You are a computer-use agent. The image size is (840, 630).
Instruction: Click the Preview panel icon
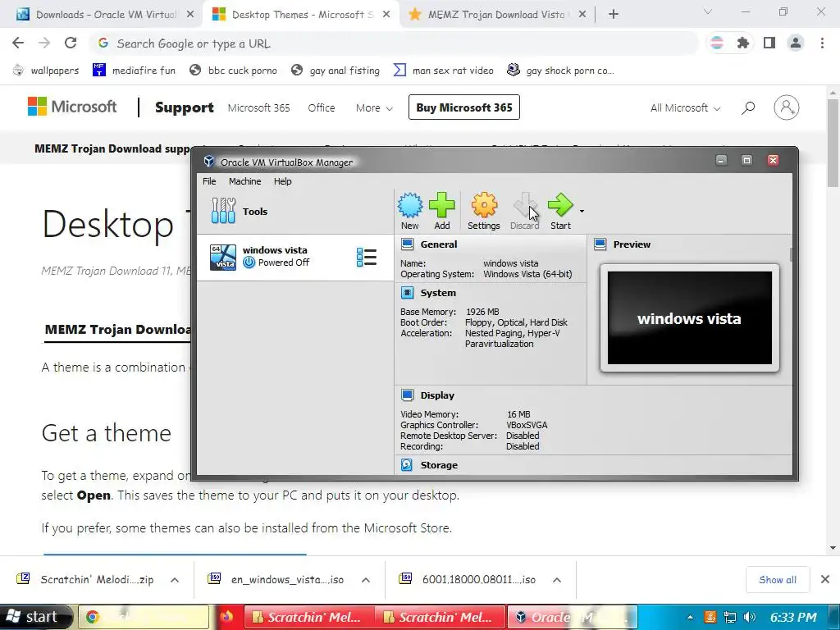tap(600, 244)
